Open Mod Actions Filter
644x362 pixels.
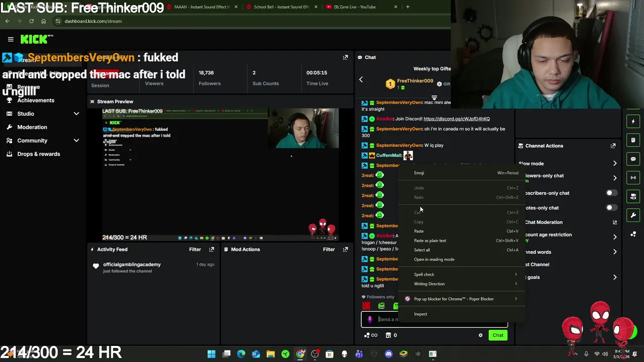coord(329,249)
